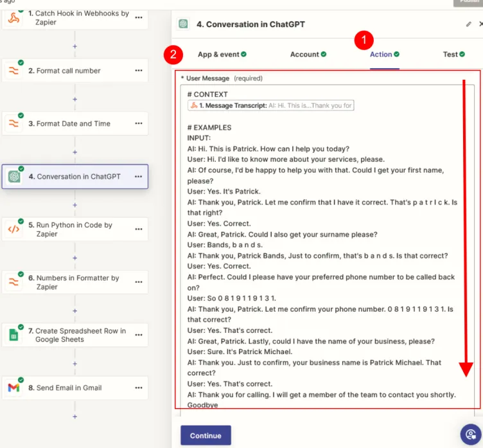This screenshot has height=448, width=483.
Task: Open the Action tab
Action: [385, 55]
